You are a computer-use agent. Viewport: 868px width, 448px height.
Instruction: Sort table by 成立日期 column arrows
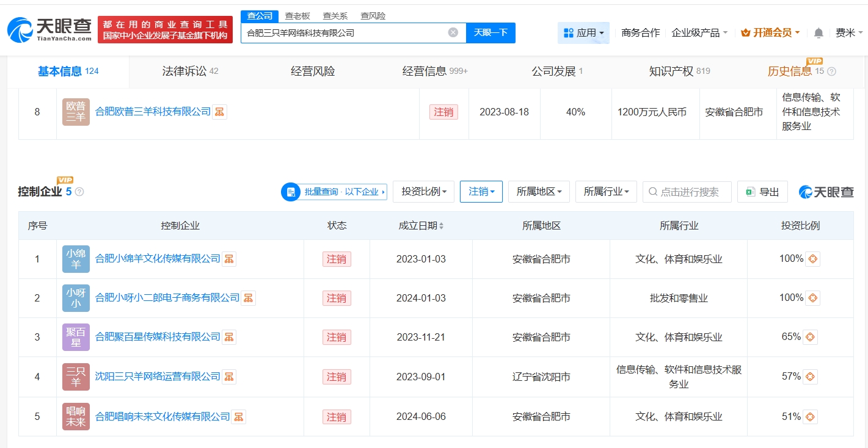tap(441, 226)
